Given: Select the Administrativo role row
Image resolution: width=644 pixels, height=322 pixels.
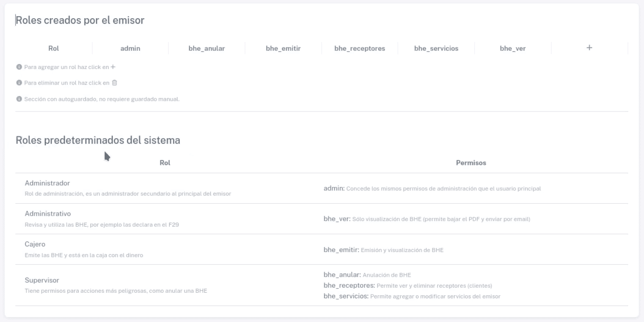Looking at the screenshot, I should tap(322, 219).
